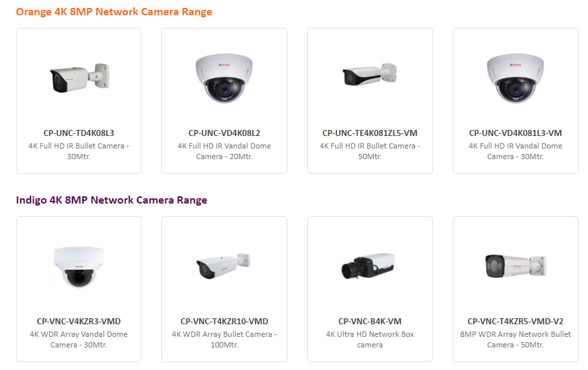The width and height of the screenshot is (588, 370).
Task: View the CP-UNC-VD4K081L3-VM dome camera photo
Action: [516, 78]
